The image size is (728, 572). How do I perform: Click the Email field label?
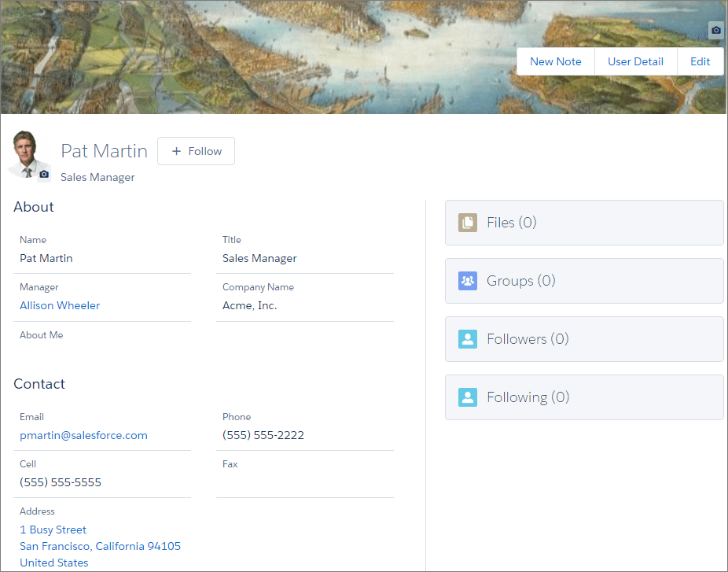(31, 417)
